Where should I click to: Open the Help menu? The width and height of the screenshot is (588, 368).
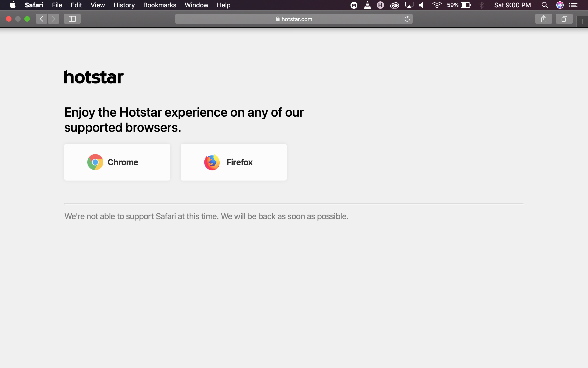tap(223, 5)
